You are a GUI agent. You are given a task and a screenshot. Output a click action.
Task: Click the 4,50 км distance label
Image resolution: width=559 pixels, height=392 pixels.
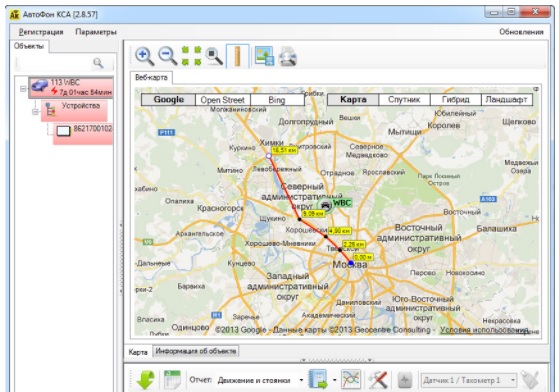tap(340, 231)
